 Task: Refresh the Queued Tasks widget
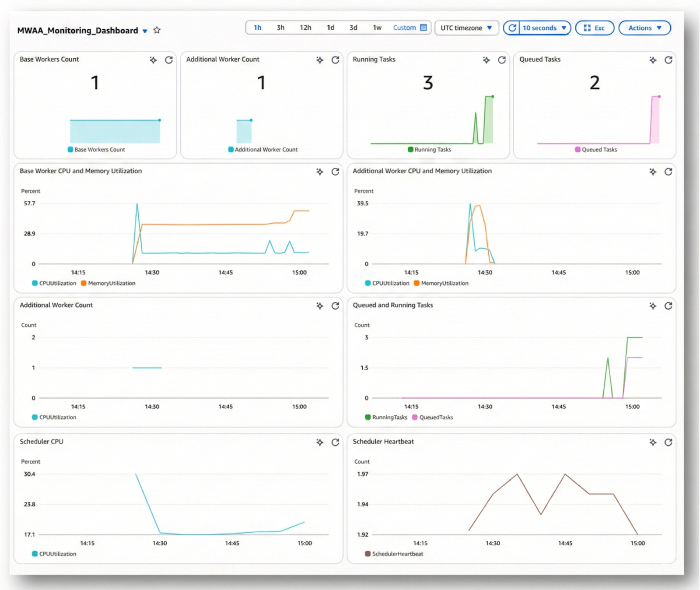coord(668,60)
